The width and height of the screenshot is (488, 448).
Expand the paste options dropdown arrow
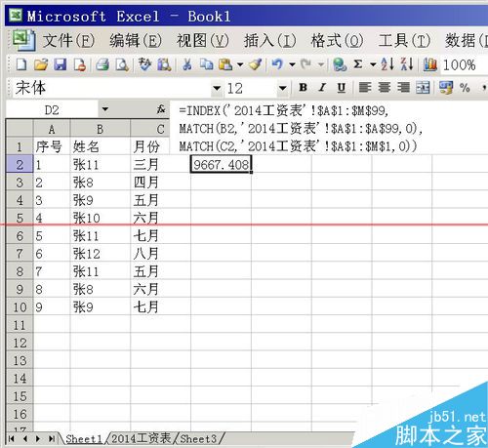tap(240, 64)
